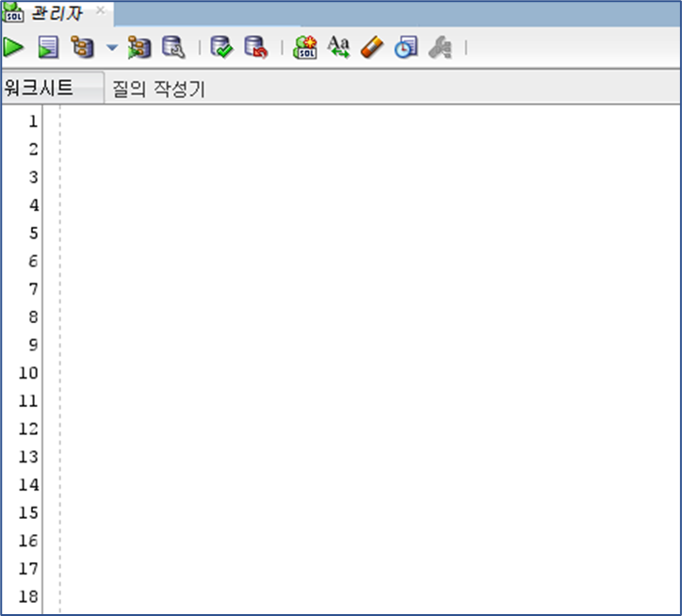Click line number 18 in gutter
Screen dimensions: 682x616
[28, 596]
